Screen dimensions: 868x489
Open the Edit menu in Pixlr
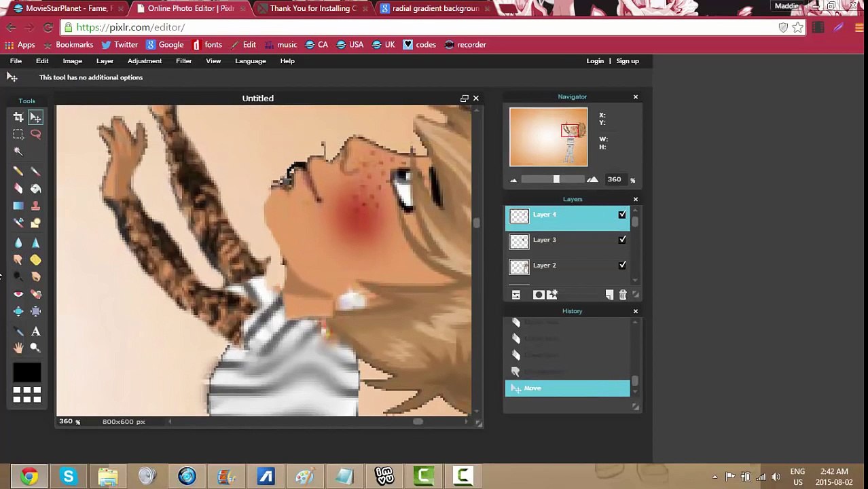42,61
